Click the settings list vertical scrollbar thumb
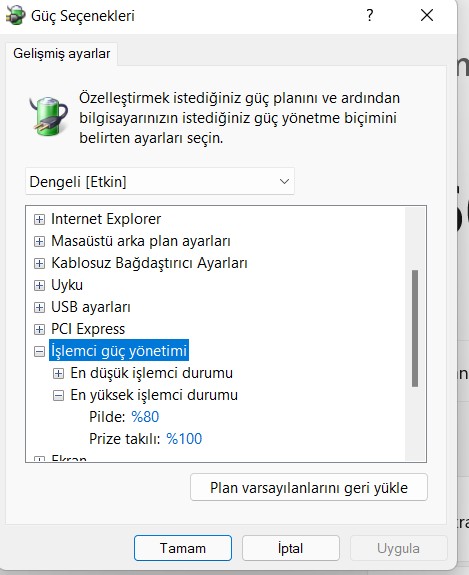This screenshot has width=469, height=575. tap(415, 329)
